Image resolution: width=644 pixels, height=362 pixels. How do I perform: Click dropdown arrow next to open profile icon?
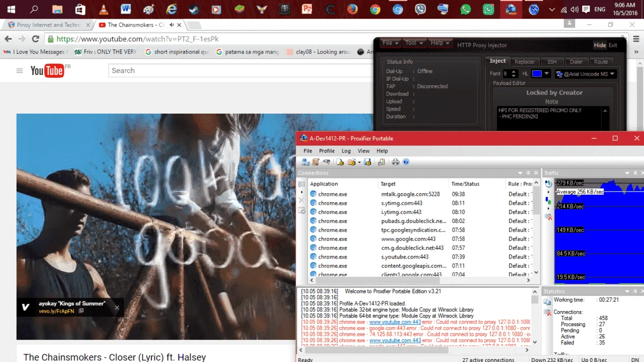click(359, 162)
